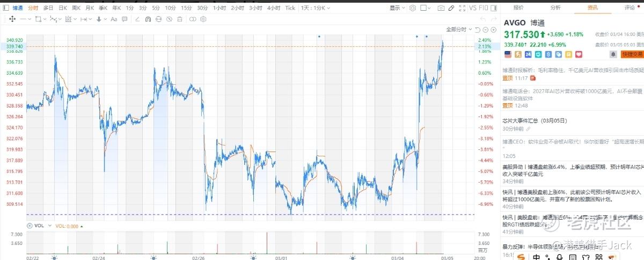Toggle the VOL indicator gear/circle icon
644x260 pixels.
tap(31, 226)
